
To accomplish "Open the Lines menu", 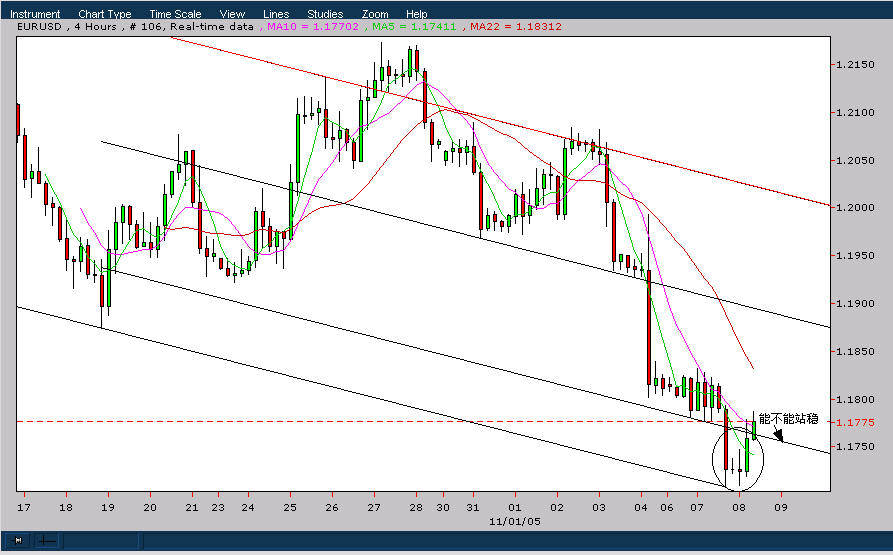I will coord(276,14).
